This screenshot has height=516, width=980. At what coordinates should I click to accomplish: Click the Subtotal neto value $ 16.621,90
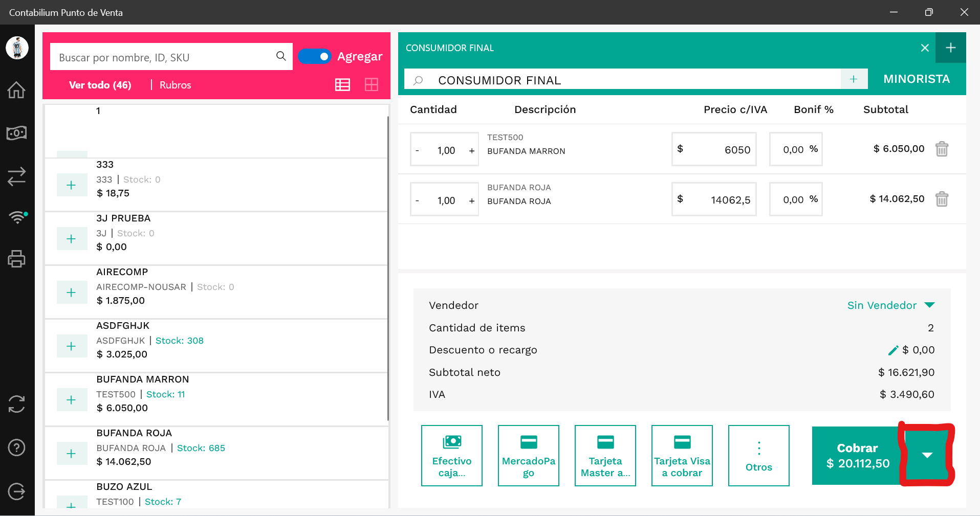906,372
